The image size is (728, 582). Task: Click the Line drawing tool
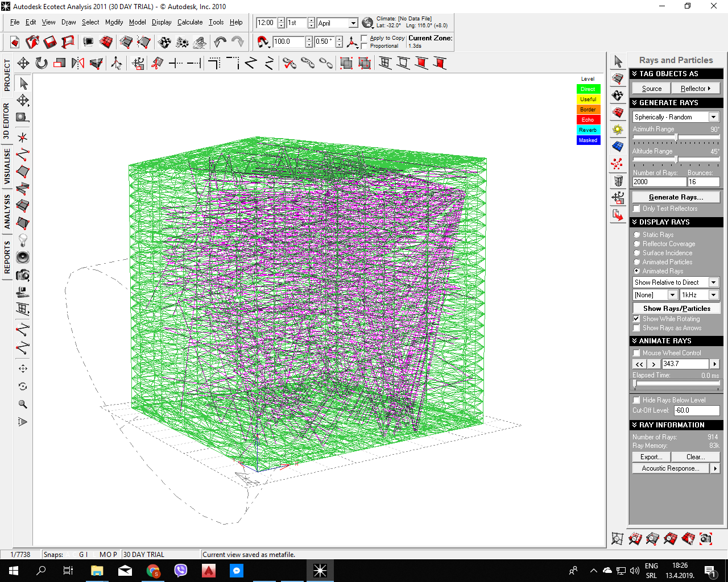pyautogui.click(x=23, y=155)
